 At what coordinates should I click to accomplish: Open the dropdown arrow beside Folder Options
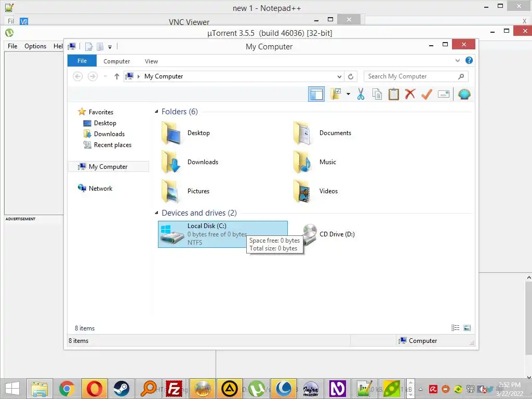point(348,94)
